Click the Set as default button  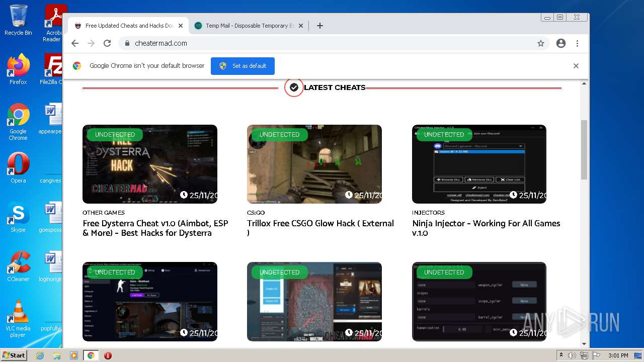point(243,66)
